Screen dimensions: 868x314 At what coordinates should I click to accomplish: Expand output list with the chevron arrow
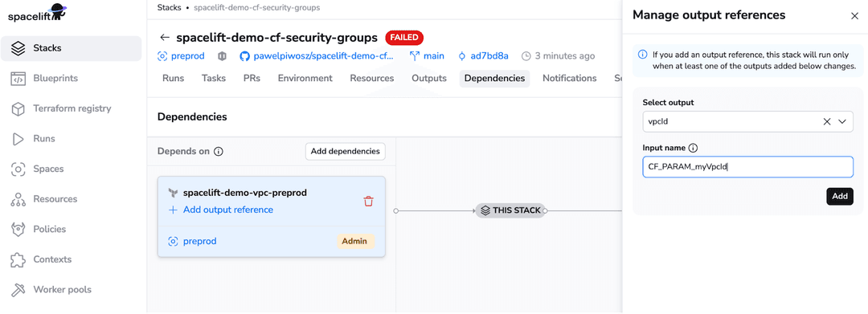(842, 121)
